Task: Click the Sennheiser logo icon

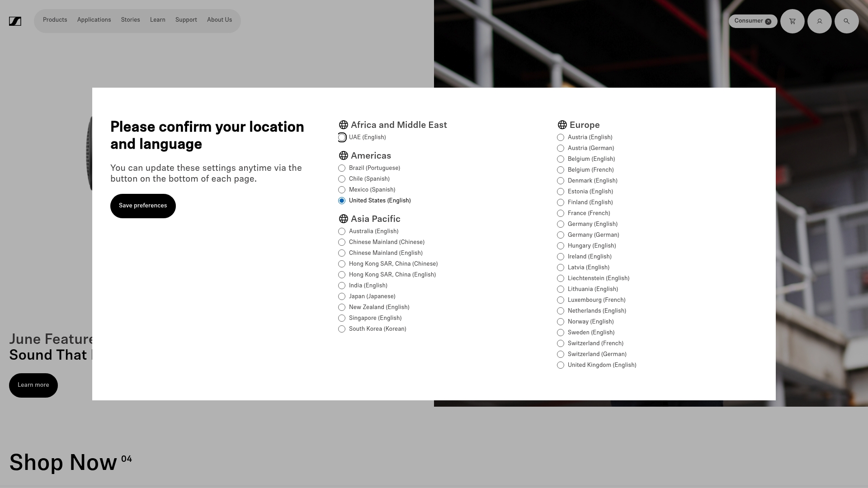Action: (x=15, y=21)
